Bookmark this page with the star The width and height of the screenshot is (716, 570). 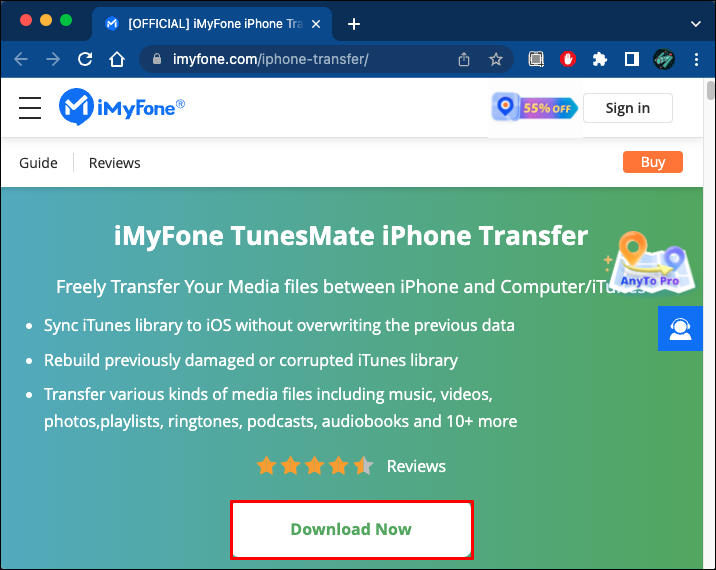tap(495, 59)
